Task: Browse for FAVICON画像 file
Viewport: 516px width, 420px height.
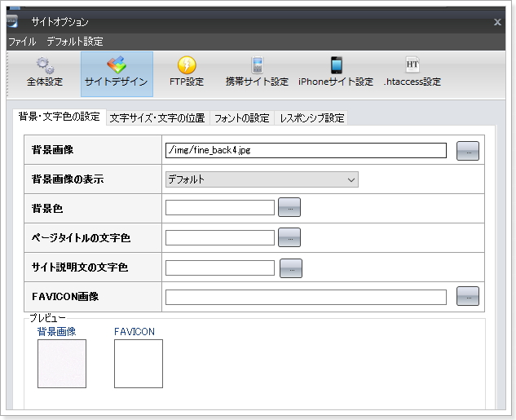Action: [468, 296]
